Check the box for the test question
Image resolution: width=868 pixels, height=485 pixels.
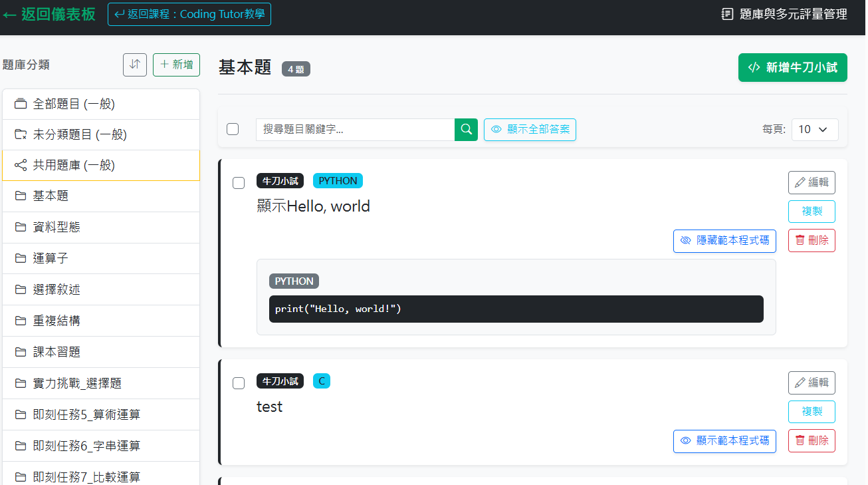point(239,383)
